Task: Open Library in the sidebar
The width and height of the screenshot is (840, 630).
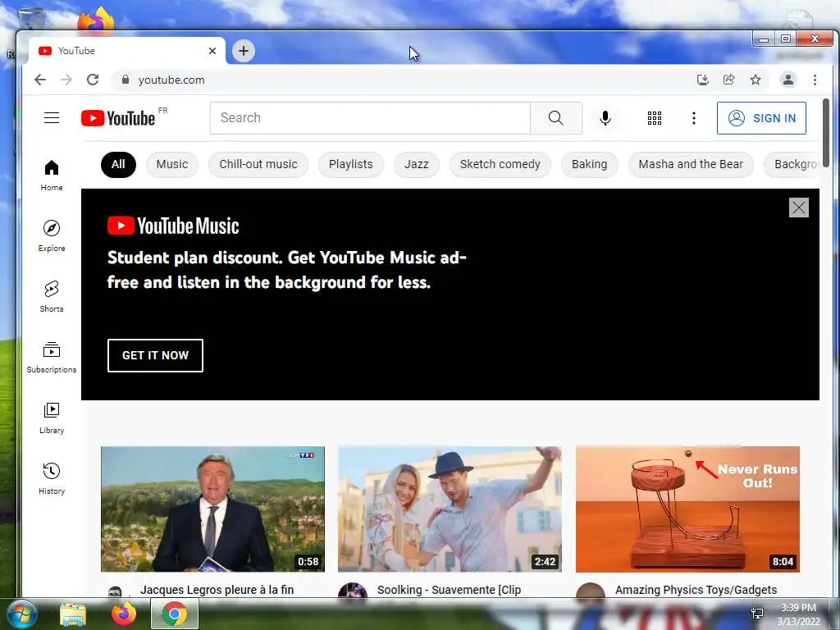Action: [52, 418]
